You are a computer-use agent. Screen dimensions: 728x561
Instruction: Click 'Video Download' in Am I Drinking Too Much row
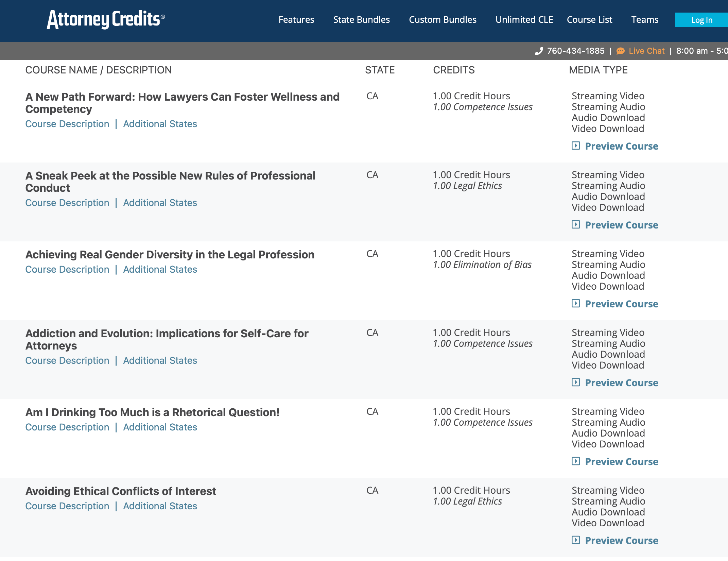(x=608, y=444)
